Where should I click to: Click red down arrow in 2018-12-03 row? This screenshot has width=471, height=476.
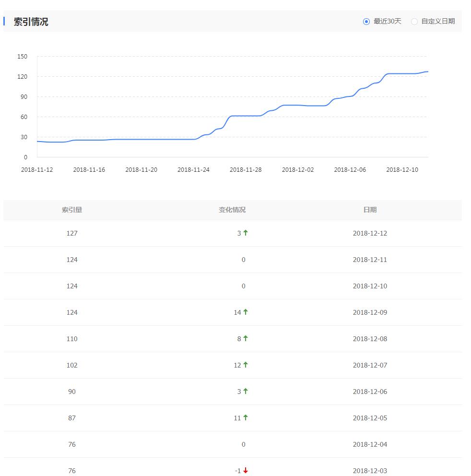click(246, 471)
